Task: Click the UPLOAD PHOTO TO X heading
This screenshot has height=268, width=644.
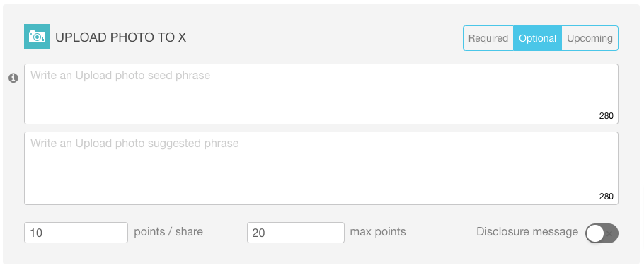Action: 121,37
